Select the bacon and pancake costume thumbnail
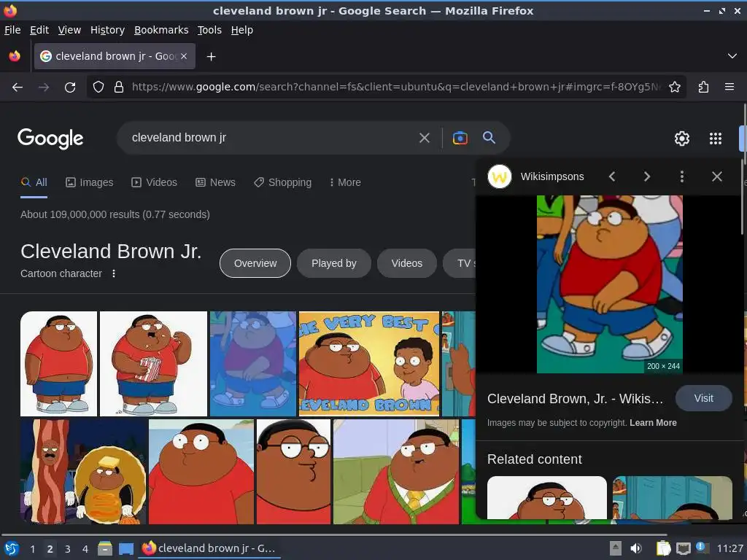Screen dimensions: 747x560 click(x=84, y=472)
